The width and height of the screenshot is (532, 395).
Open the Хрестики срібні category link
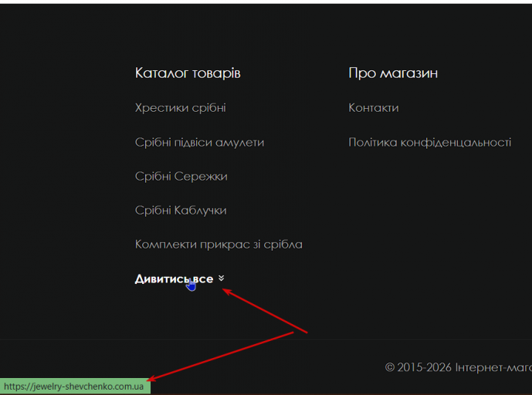180,108
